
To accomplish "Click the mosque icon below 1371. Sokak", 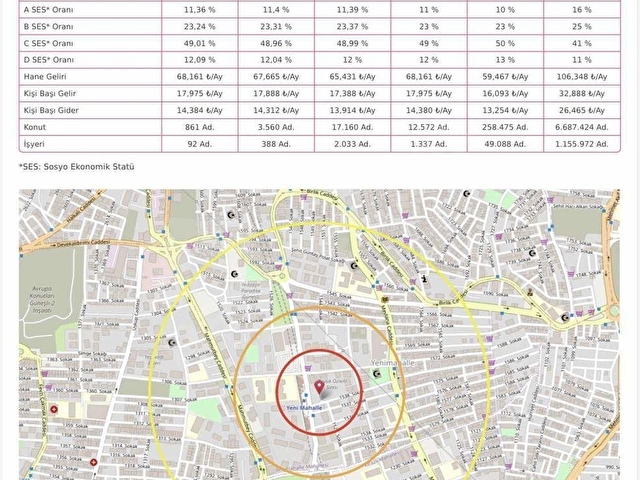I will 235,274.
